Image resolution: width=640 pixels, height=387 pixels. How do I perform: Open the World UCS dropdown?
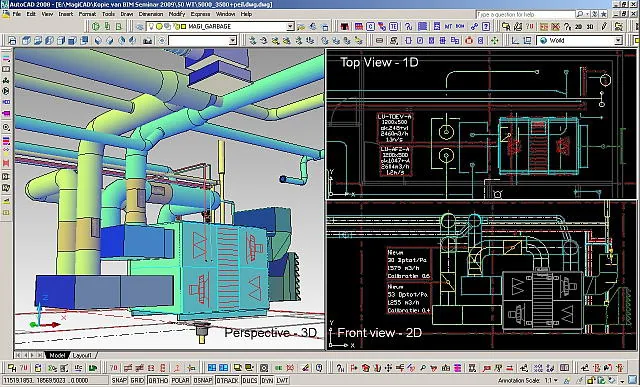point(618,40)
